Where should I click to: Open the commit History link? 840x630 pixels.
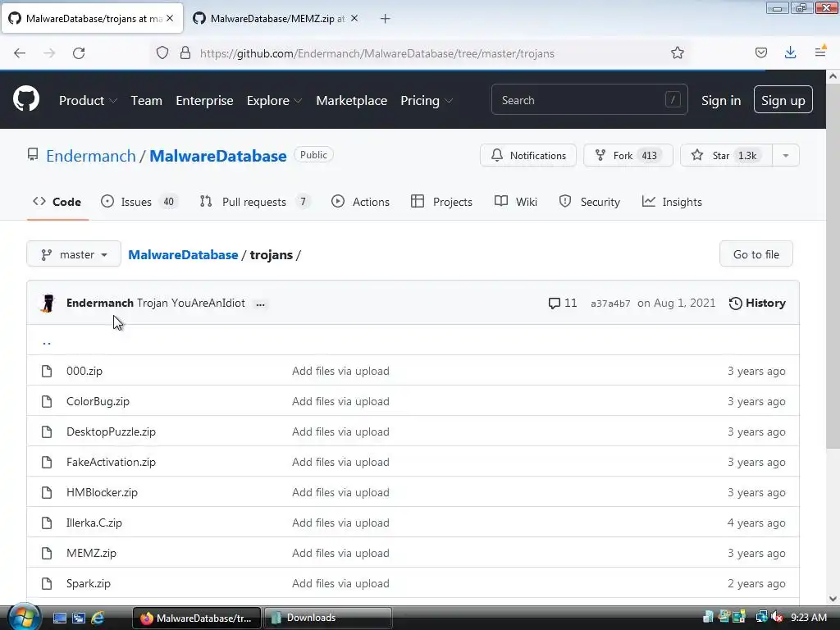[757, 304]
